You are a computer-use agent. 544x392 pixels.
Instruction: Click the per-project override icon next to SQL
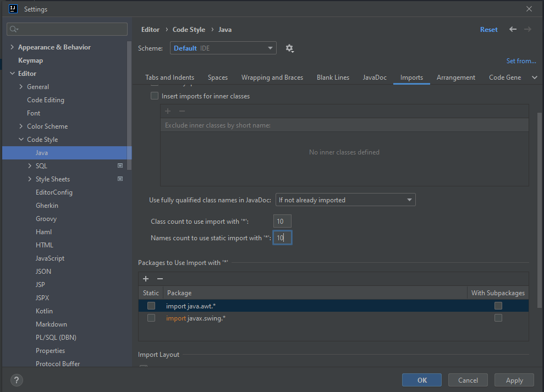point(120,165)
